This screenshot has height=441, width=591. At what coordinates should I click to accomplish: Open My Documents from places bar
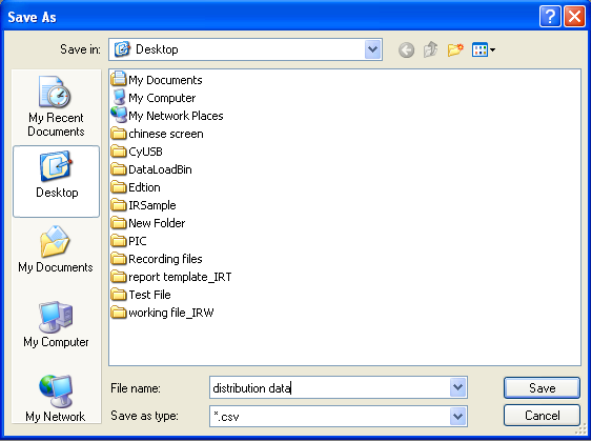click(55, 249)
